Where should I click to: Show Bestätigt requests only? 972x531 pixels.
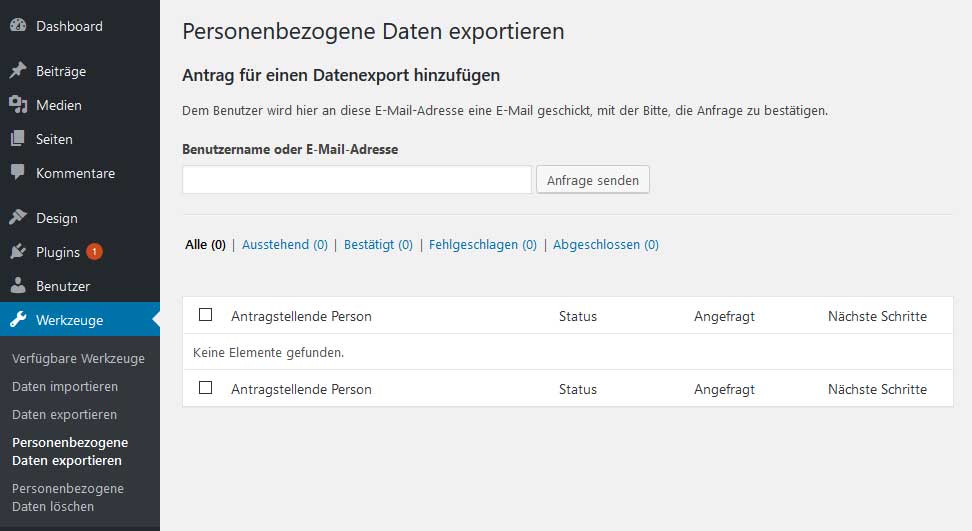pos(378,244)
